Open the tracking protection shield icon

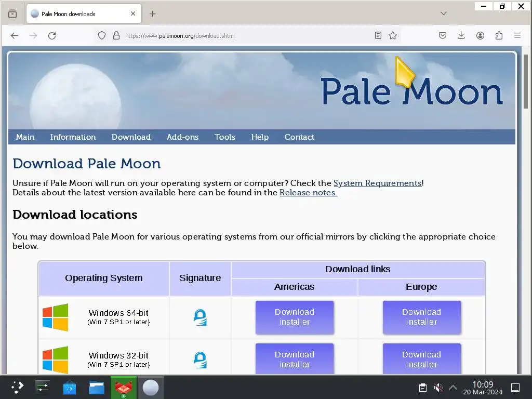pos(102,36)
